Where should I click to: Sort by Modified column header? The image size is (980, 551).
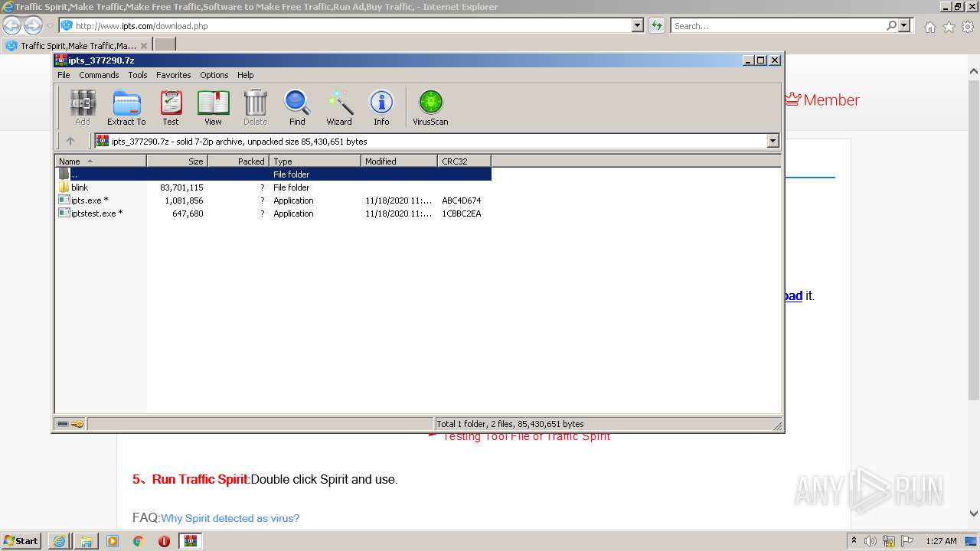point(399,161)
